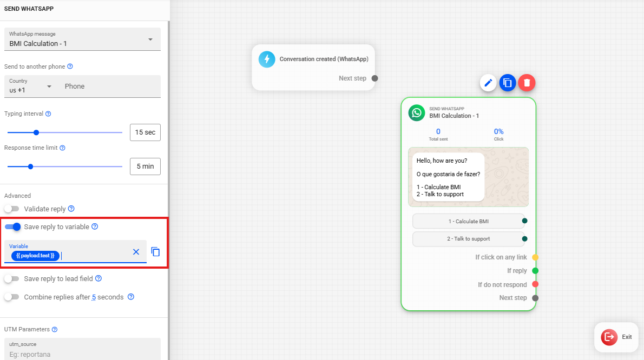Turn on Save reply to lead field
The height and width of the screenshot is (360, 644).
[x=12, y=279]
